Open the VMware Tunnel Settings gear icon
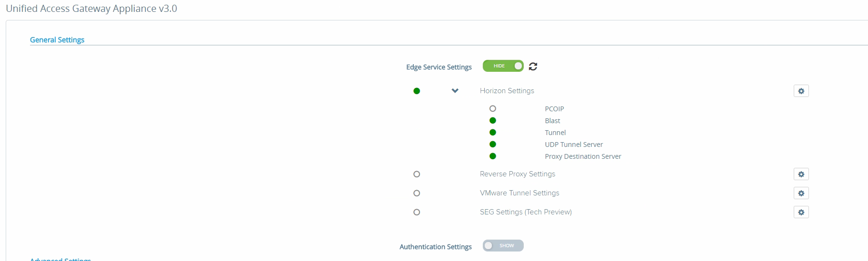The width and height of the screenshot is (868, 261). point(801,193)
